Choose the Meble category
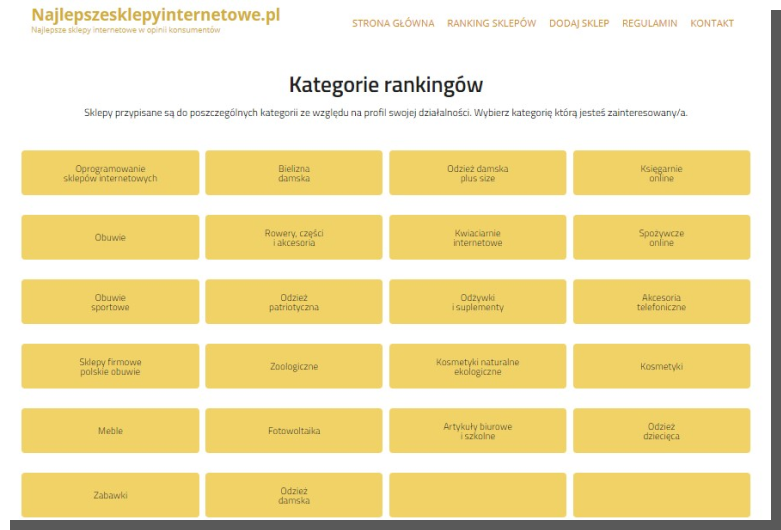Image resolution: width=781 pixels, height=530 pixels. pyautogui.click(x=110, y=430)
